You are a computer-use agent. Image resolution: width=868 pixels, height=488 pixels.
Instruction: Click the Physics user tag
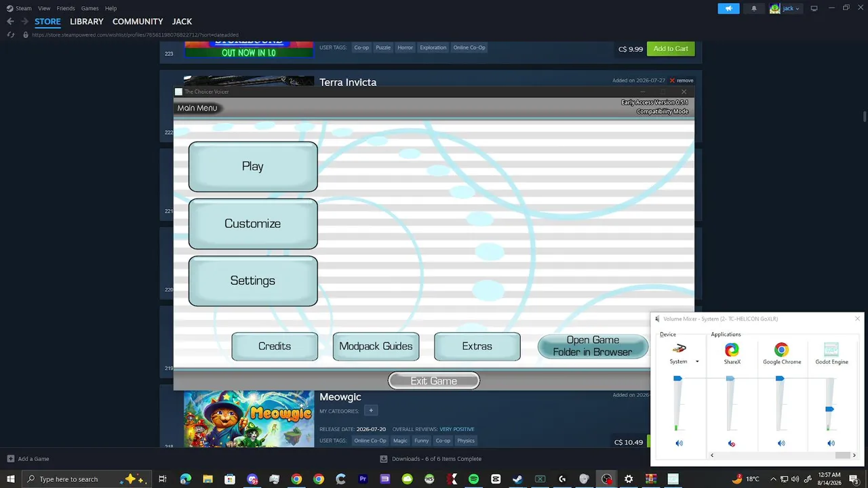coord(466,441)
